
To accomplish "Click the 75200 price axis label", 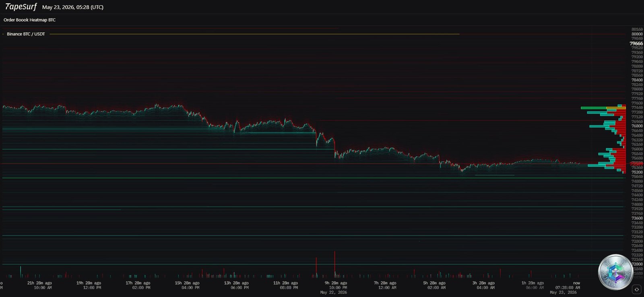I will (x=637, y=172).
